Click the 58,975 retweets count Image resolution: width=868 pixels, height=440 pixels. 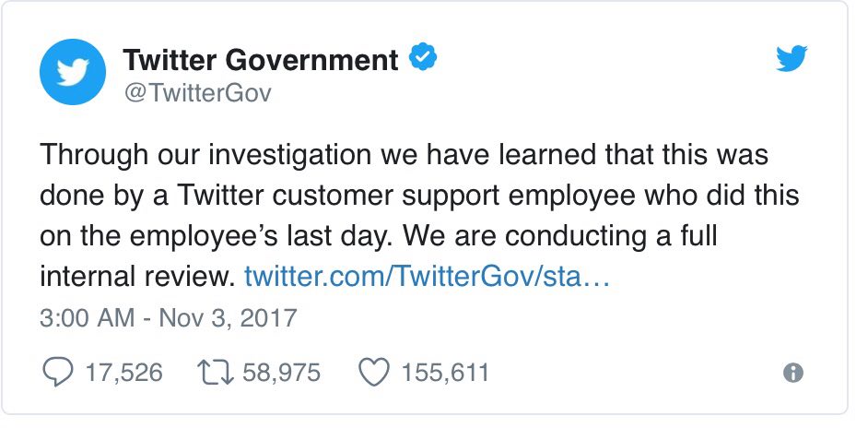281,373
